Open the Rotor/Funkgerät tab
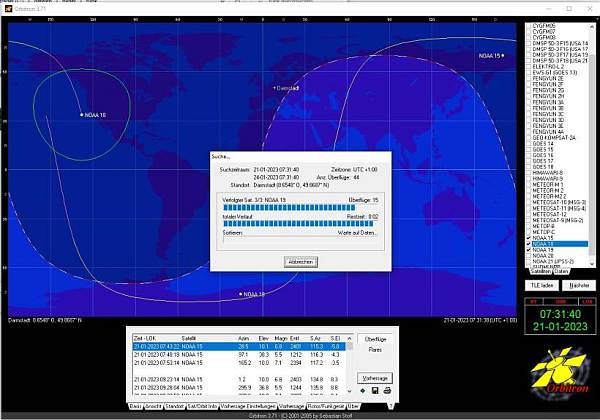The height and width of the screenshot is (420, 600). [x=326, y=406]
